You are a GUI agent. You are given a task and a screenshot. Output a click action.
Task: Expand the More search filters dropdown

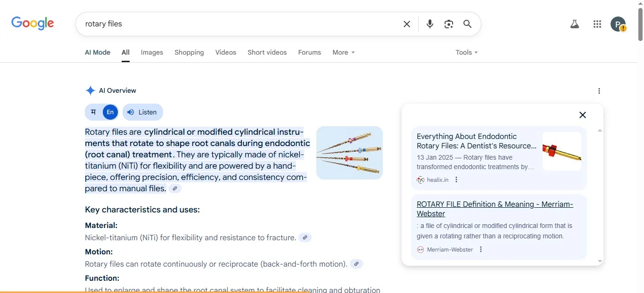point(344,52)
